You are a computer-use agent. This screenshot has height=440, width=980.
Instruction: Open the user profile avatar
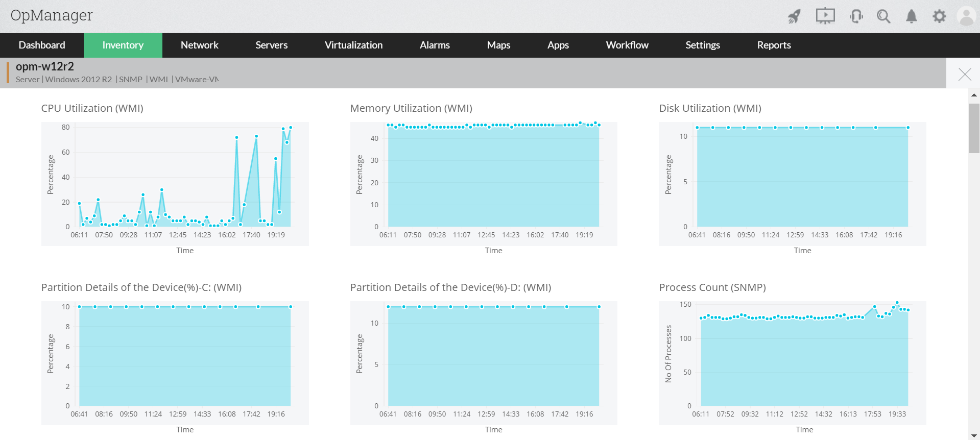coord(966,16)
